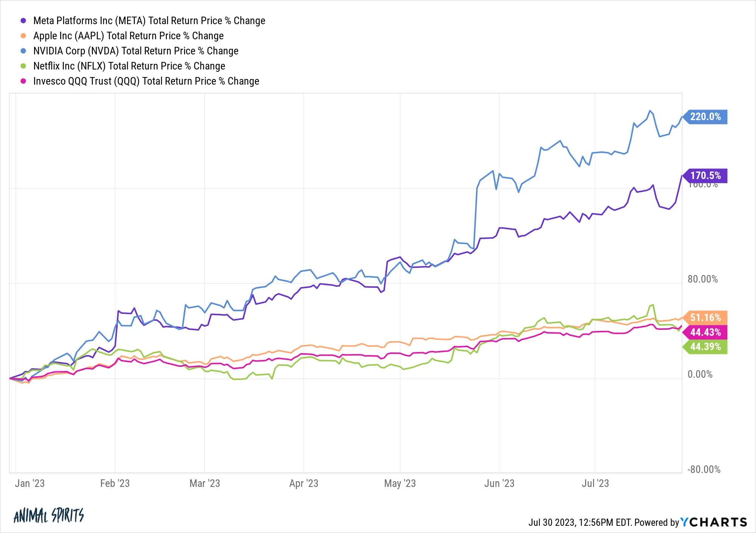Click the pink QQQ legend dot
This screenshot has width=756, height=533.
coord(23,81)
